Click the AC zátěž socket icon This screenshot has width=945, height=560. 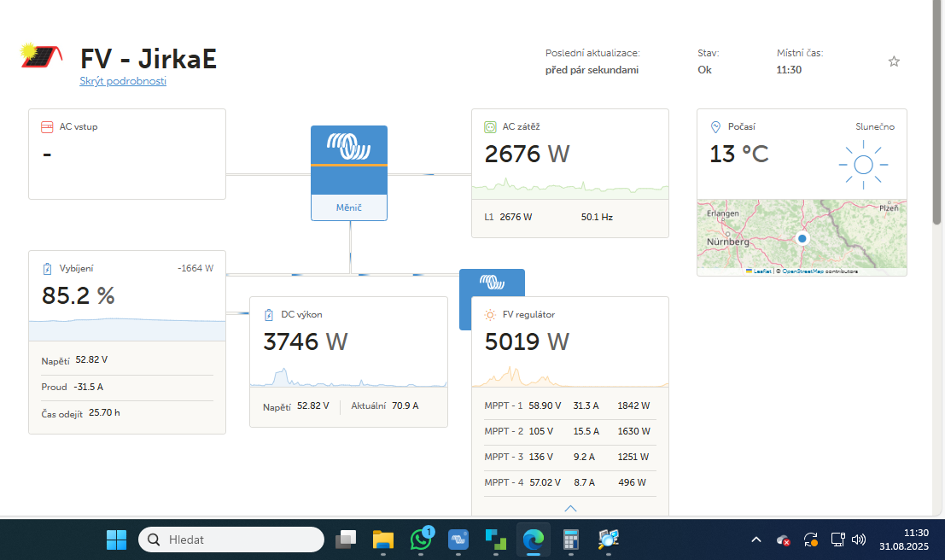pyautogui.click(x=490, y=126)
